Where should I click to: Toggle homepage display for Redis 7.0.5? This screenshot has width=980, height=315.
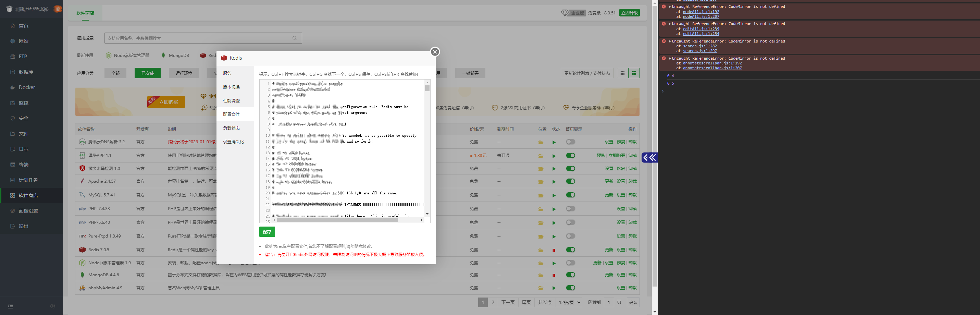(570, 250)
